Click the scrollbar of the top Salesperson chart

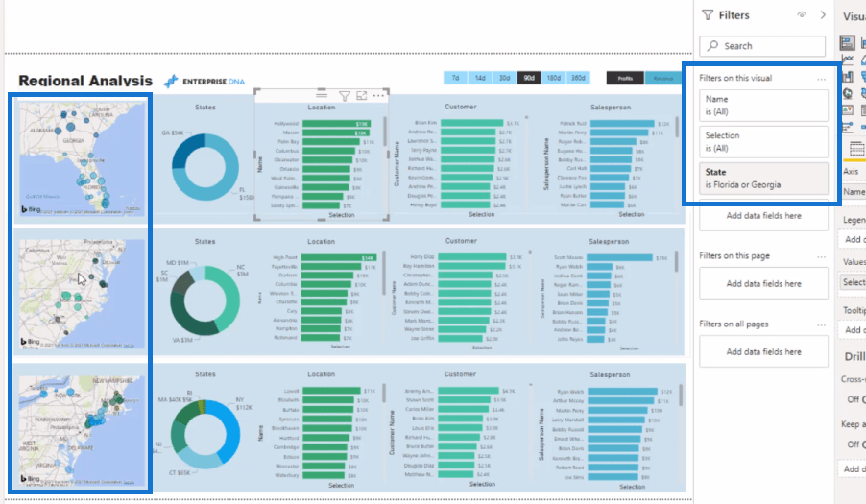[x=677, y=127]
